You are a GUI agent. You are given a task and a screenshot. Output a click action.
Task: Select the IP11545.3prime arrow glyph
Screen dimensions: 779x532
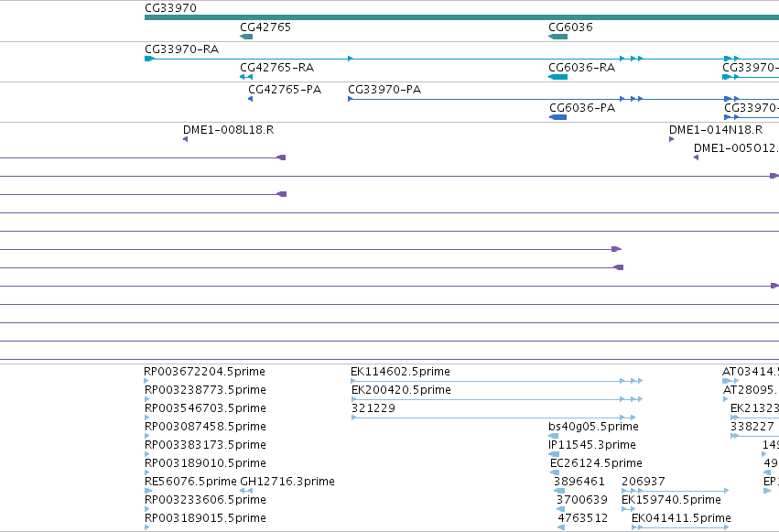(554, 454)
